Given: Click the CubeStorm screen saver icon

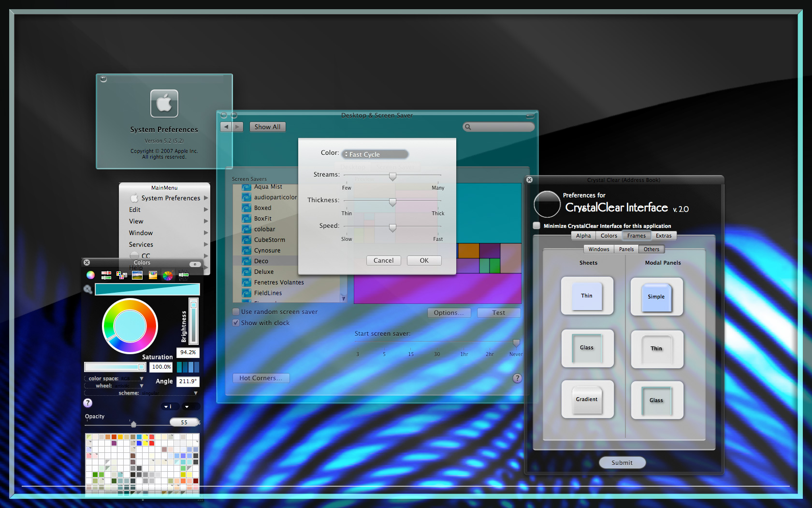Looking at the screenshot, I should 246,240.
